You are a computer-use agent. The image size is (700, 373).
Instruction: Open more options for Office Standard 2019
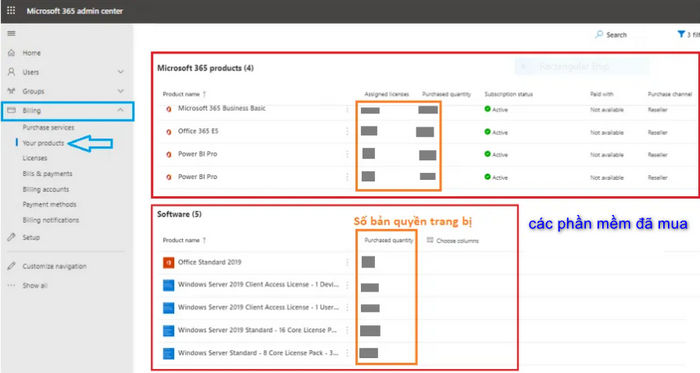pyautogui.click(x=347, y=262)
